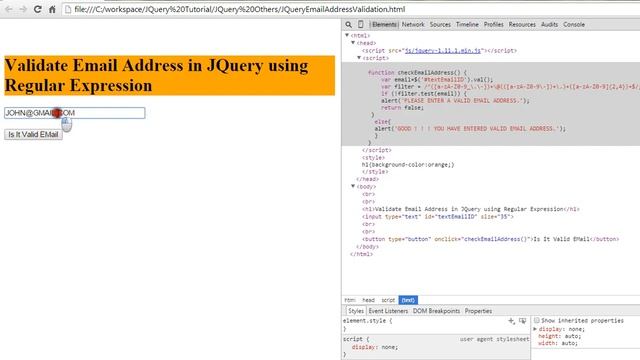The image size is (640, 360).
Task: Collapse the html node in DOM tree
Action: coord(347,36)
